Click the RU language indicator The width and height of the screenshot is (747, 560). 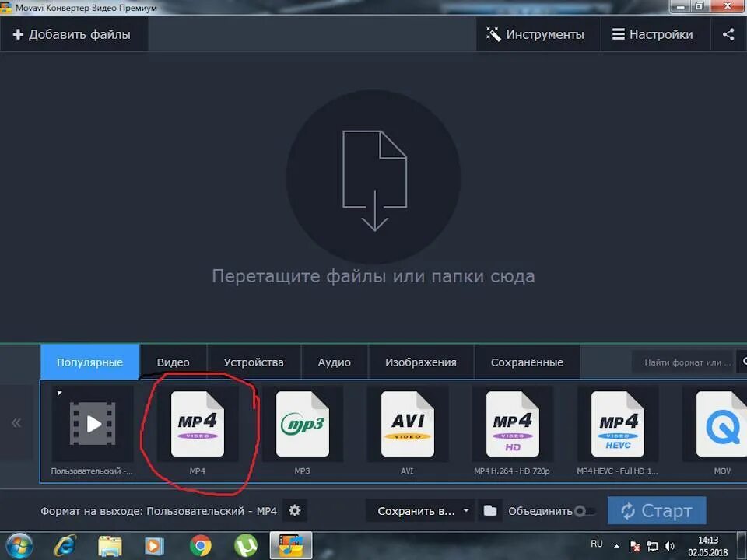[x=597, y=544]
